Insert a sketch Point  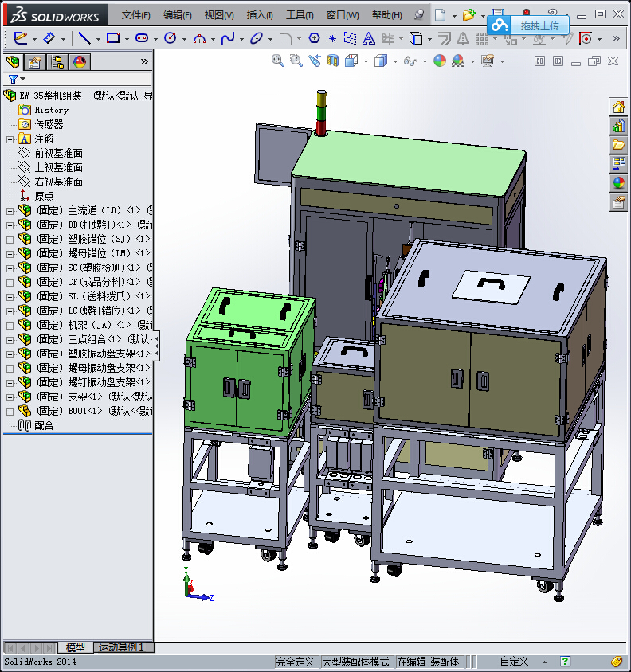(332, 39)
